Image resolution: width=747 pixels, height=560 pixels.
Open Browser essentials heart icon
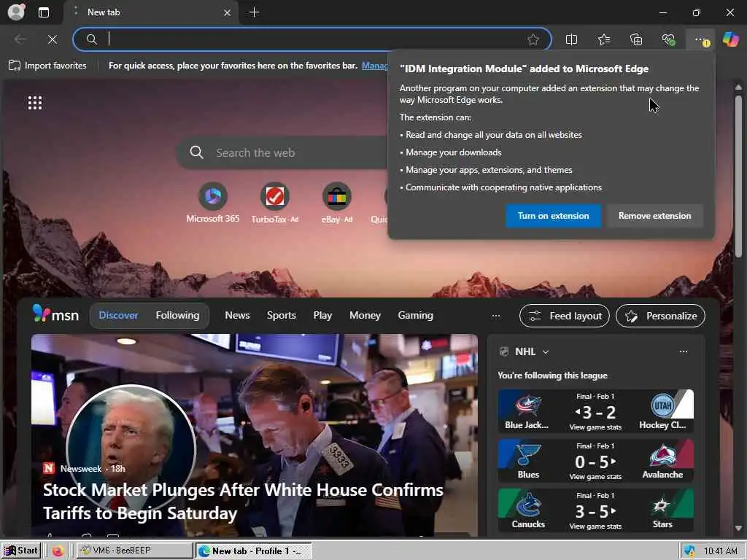[x=668, y=39]
